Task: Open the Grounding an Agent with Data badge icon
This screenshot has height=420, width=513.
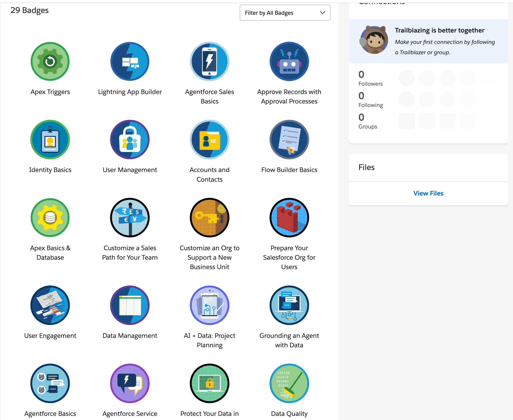Action: tap(289, 305)
